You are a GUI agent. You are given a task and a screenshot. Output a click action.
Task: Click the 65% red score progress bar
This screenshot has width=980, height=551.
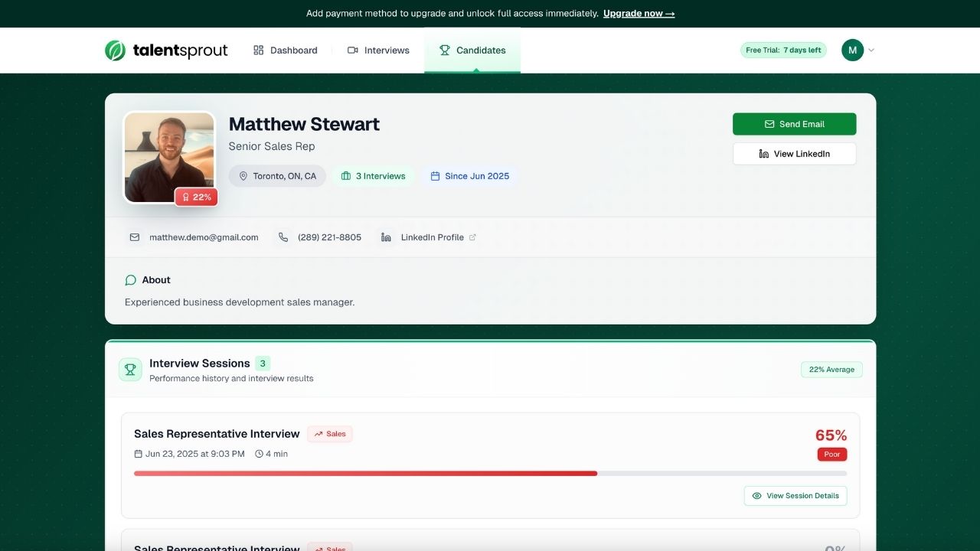(365, 474)
